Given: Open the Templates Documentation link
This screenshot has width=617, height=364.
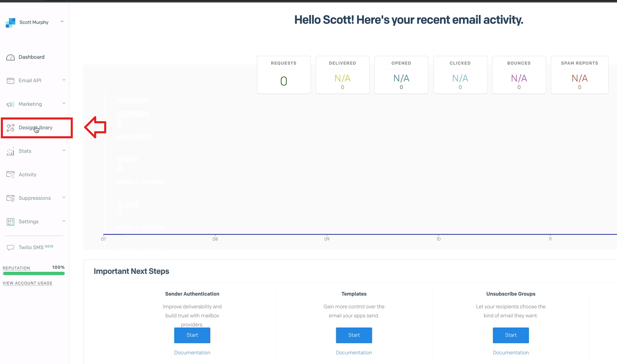Looking at the screenshot, I should pyautogui.click(x=353, y=352).
